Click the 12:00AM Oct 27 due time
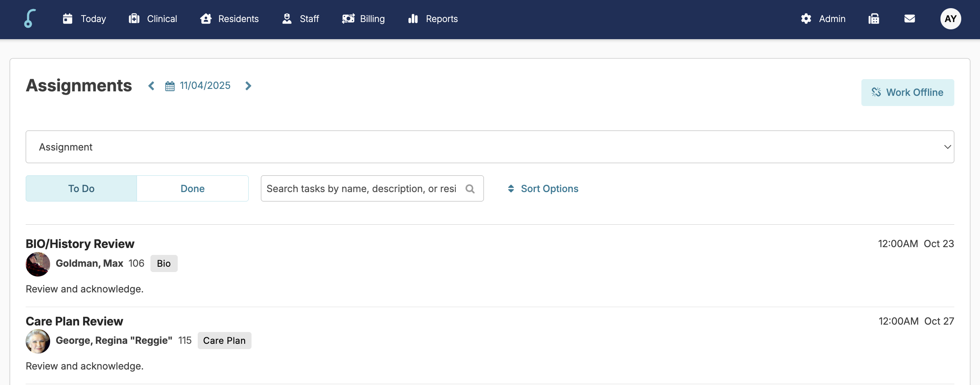The height and width of the screenshot is (385, 980). pos(916,321)
